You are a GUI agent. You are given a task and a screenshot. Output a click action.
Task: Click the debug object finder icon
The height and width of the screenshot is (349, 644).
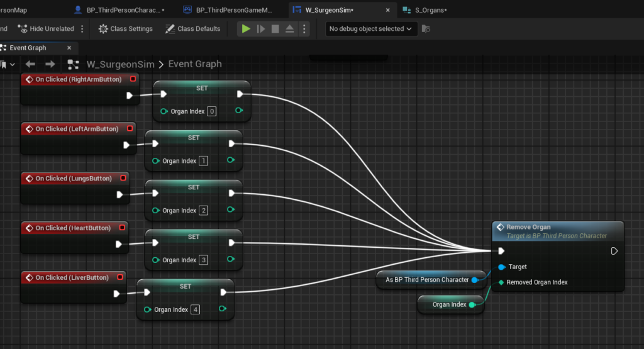[x=426, y=29]
